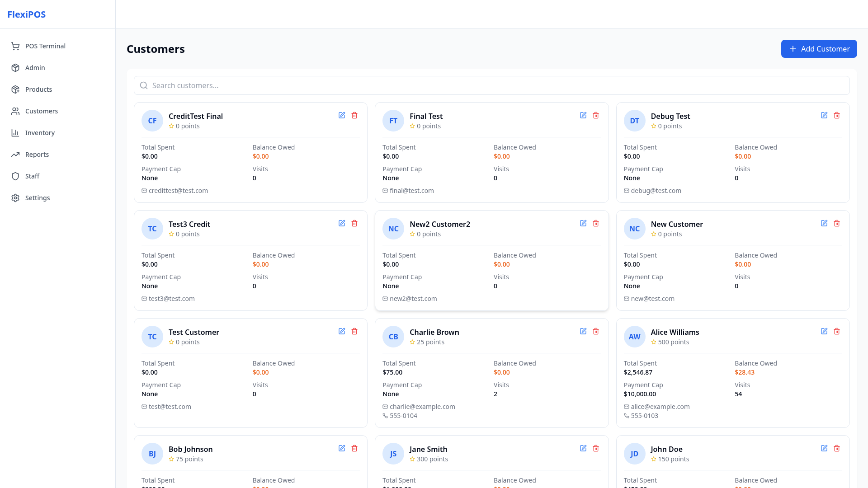868x488 pixels.
Task: Click the pencil icon for Bob Johnson
Action: coord(342,448)
